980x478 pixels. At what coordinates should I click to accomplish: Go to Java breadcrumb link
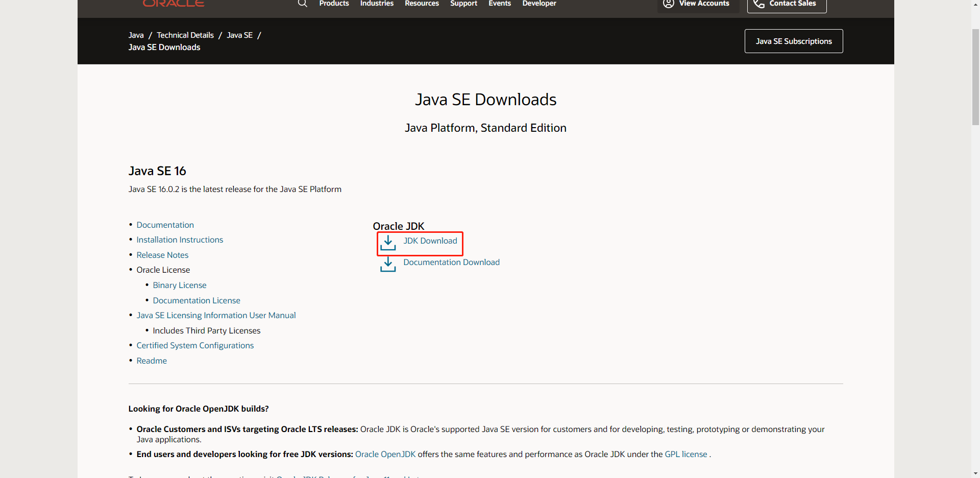(x=136, y=35)
